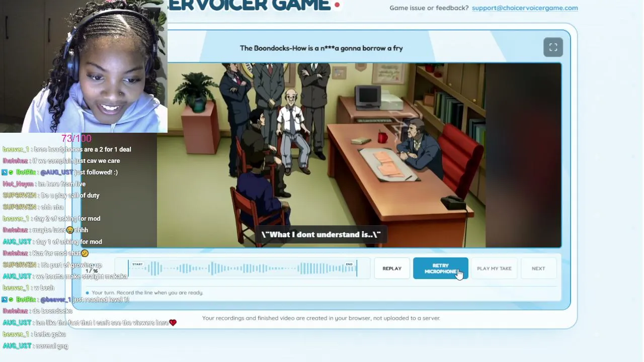The height and width of the screenshot is (362, 644).
Task: Click chat message "day 1 of asking for mod"
Action: (69, 242)
